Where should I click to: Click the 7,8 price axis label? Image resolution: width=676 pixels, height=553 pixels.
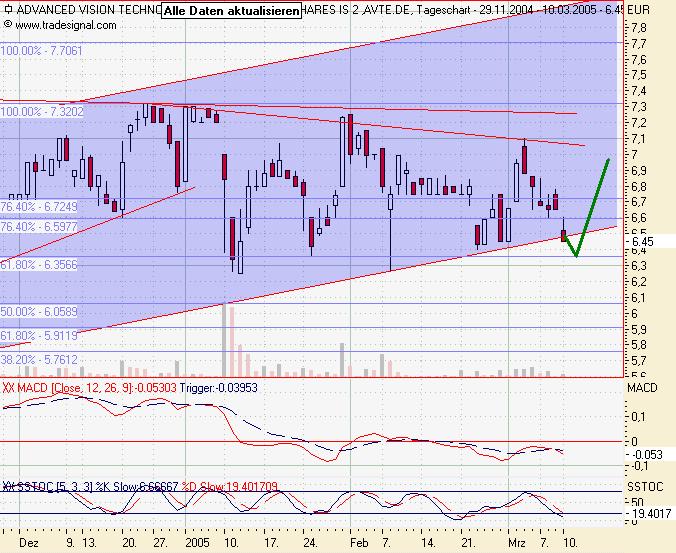pos(638,28)
